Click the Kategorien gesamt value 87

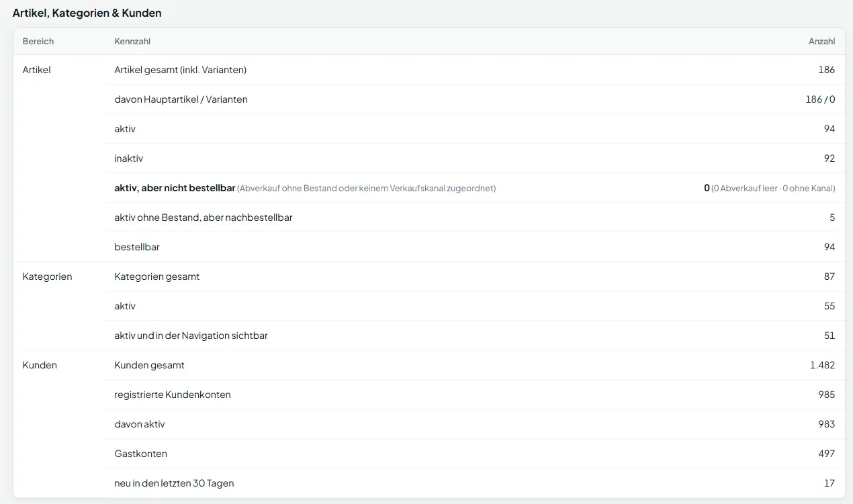point(829,276)
